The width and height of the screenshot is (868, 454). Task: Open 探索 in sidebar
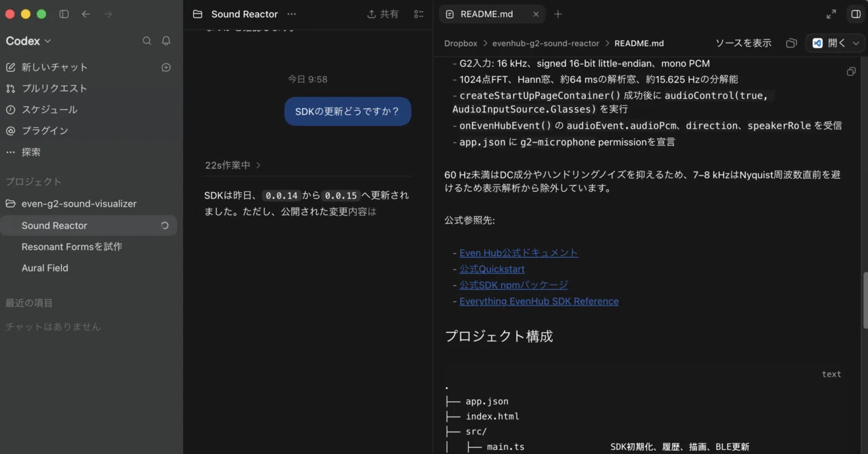tap(88, 152)
